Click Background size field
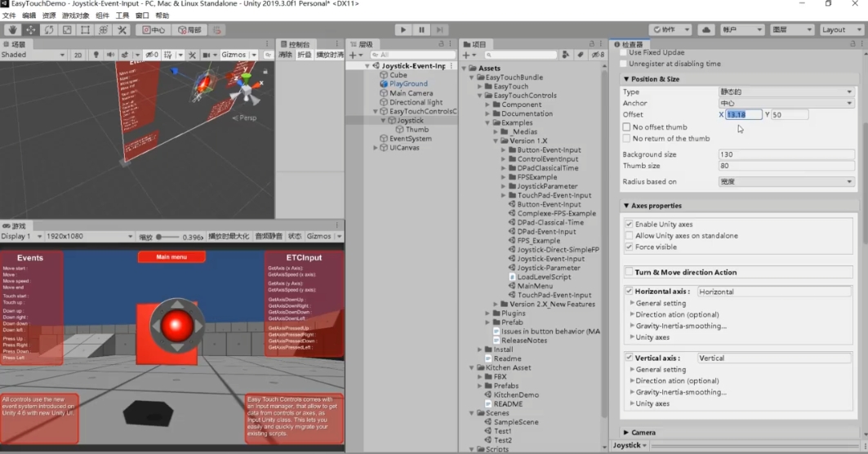This screenshot has width=868, height=454. point(786,154)
